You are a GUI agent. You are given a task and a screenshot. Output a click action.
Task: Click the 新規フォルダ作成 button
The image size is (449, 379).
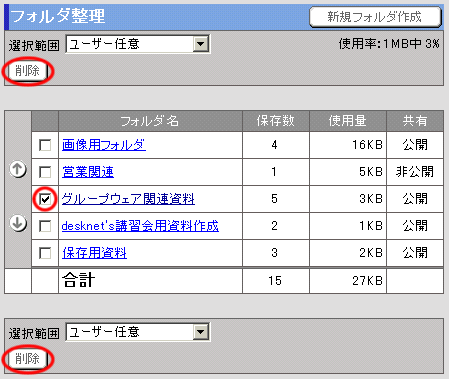pyautogui.click(x=375, y=17)
